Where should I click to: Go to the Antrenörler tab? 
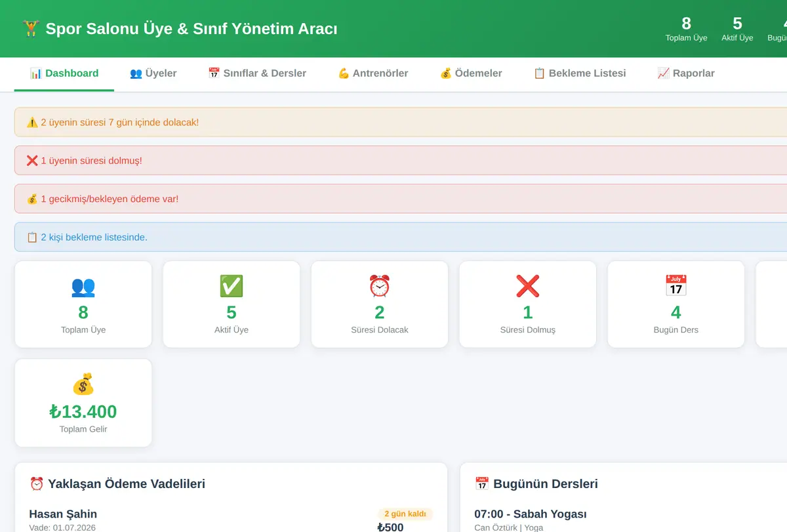373,73
